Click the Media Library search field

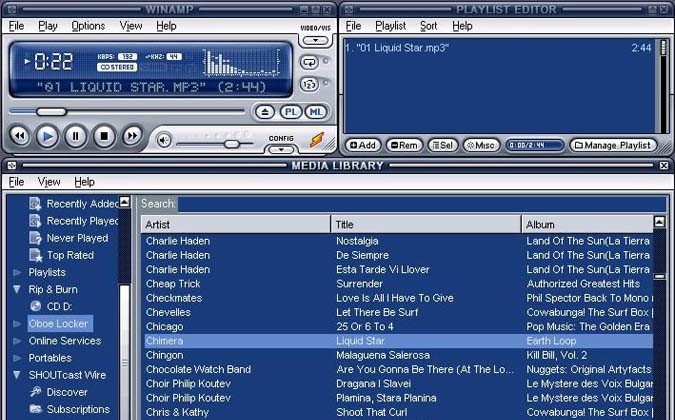pyautogui.click(x=421, y=204)
